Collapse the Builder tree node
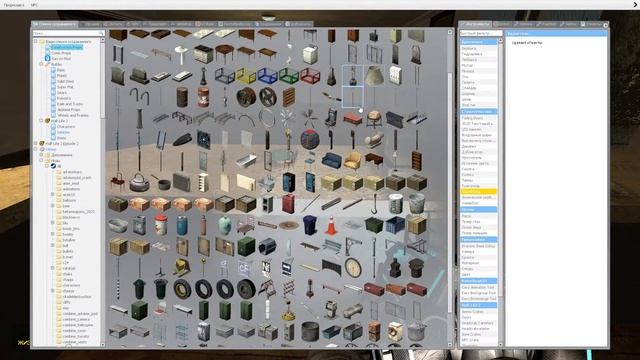Image resolution: width=640 pixels, height=360 pixels. click(41, 64)
